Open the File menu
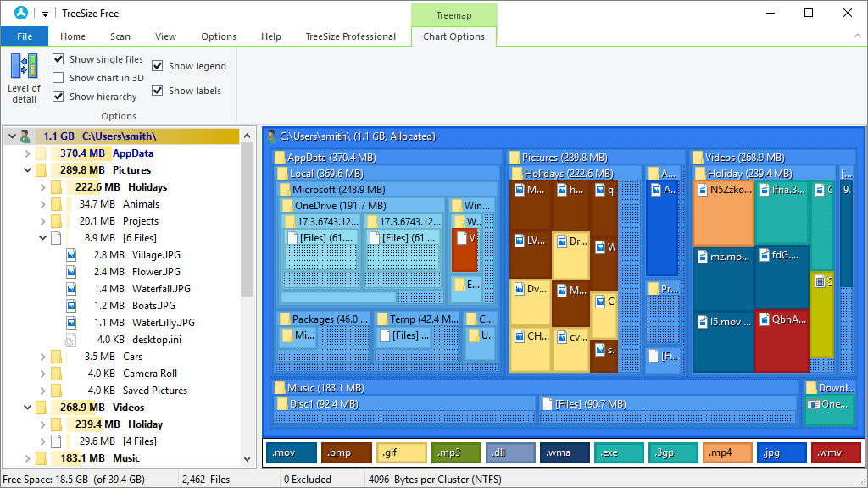The width and height of the screenshot is (868, 488). (x=25, y=36)
